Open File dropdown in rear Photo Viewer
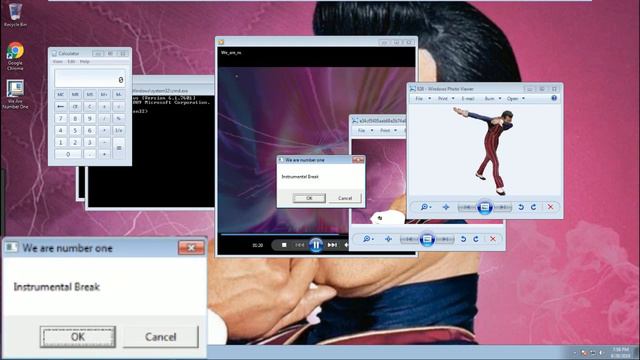 pos(365,131)
